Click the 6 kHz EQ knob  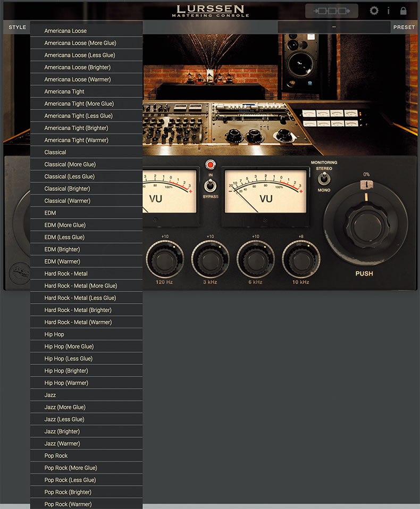coord(256,260)
